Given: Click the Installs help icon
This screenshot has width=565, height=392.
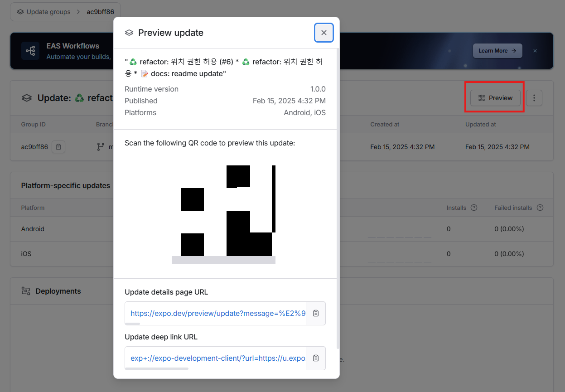Looking at the screenshot, I should point(474,208).
